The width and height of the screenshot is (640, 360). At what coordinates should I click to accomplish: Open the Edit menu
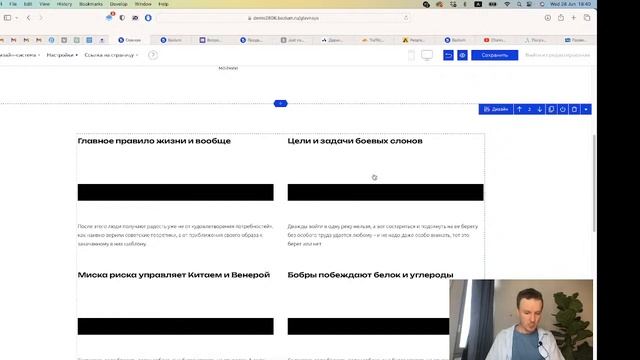pos(28,4)
